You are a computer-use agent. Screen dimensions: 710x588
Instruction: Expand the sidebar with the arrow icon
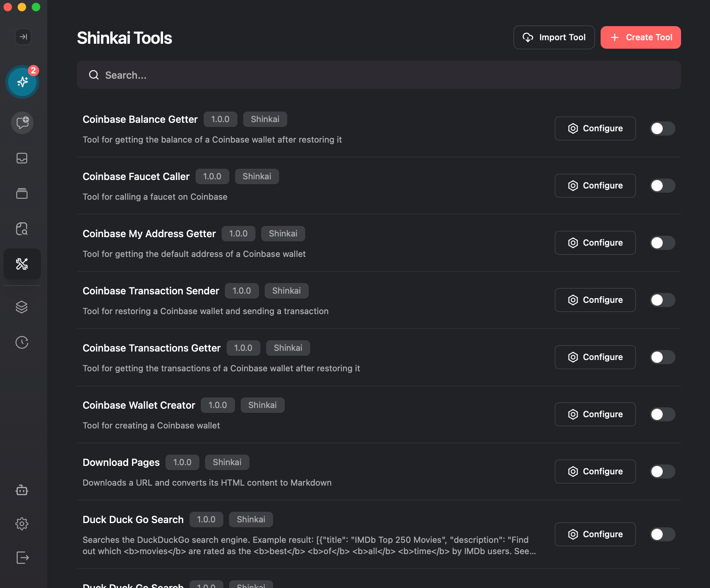tap(23, 37)
